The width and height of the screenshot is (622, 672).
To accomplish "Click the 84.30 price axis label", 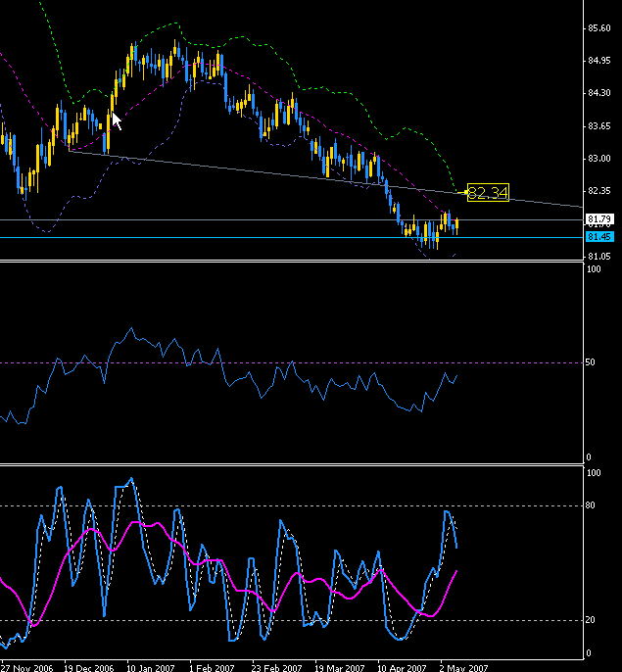I will (599, 93).
